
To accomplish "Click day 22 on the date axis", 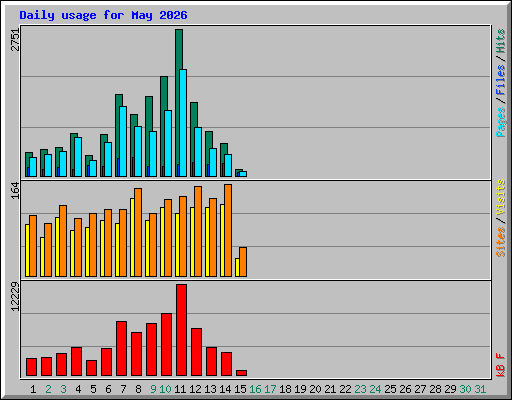I will (x=345, y=389).
